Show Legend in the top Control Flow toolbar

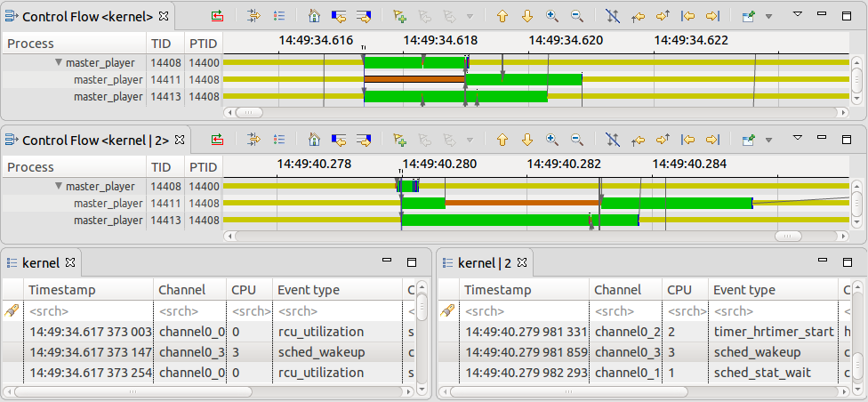278,16
